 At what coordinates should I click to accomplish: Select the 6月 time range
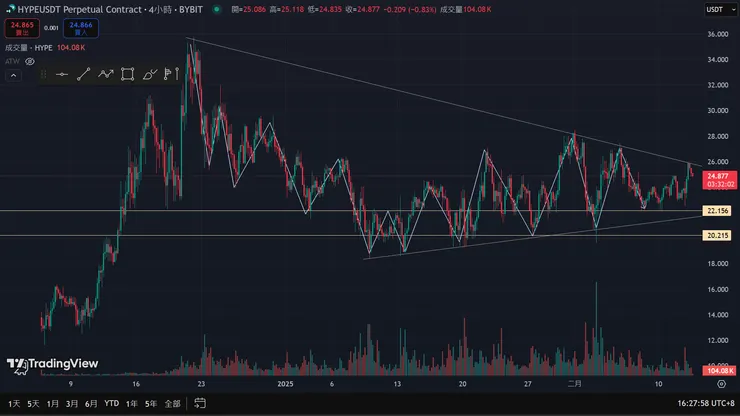click(x=91, y=404)
